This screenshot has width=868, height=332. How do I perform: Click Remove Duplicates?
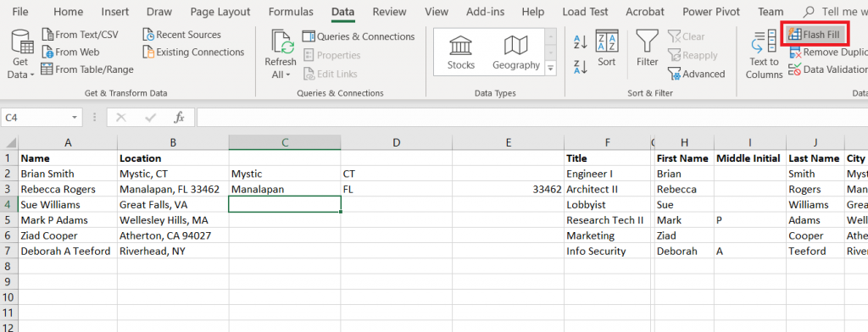tap(828, 52)
